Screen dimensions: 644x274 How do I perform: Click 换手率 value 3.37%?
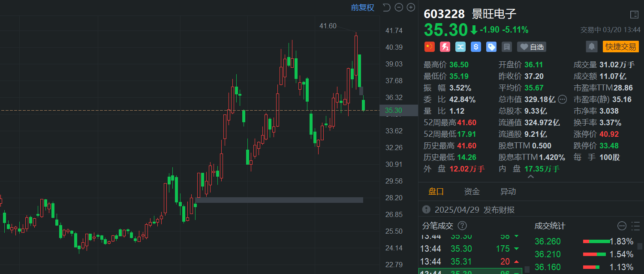point(610,123)
